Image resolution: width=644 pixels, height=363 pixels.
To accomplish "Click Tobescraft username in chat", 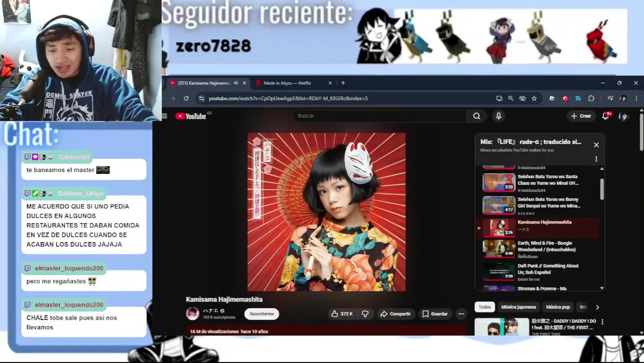I will 74,157.
